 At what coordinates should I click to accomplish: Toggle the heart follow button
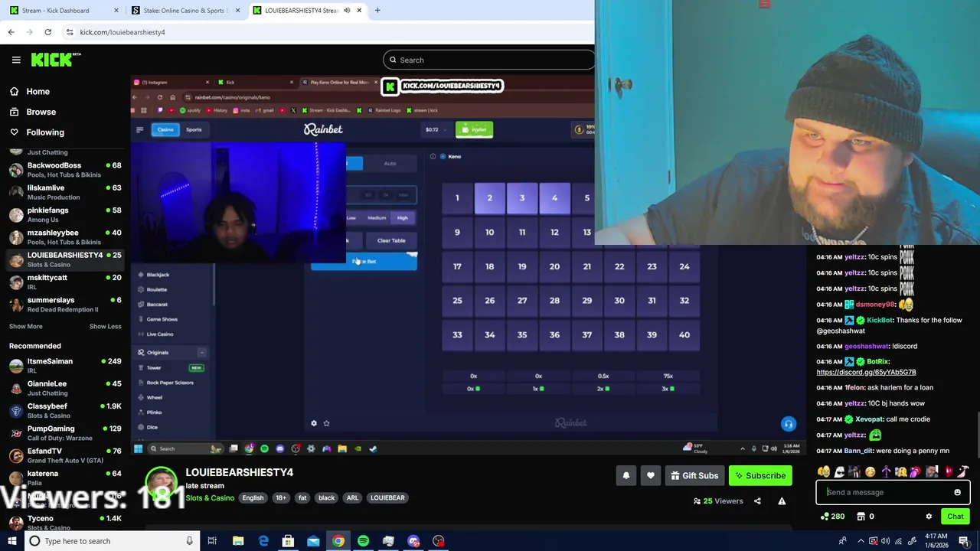(650, 476)
